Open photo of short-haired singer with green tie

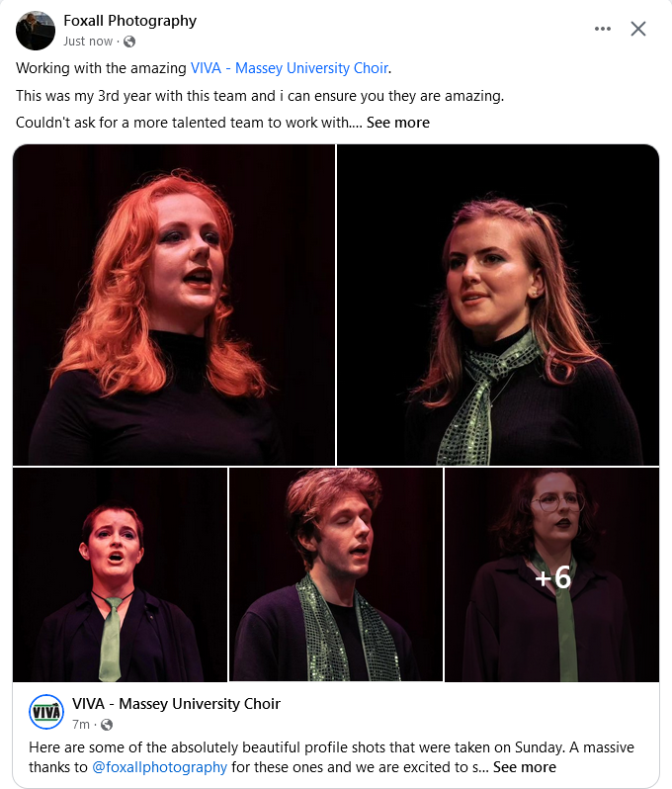coord(120,574)
